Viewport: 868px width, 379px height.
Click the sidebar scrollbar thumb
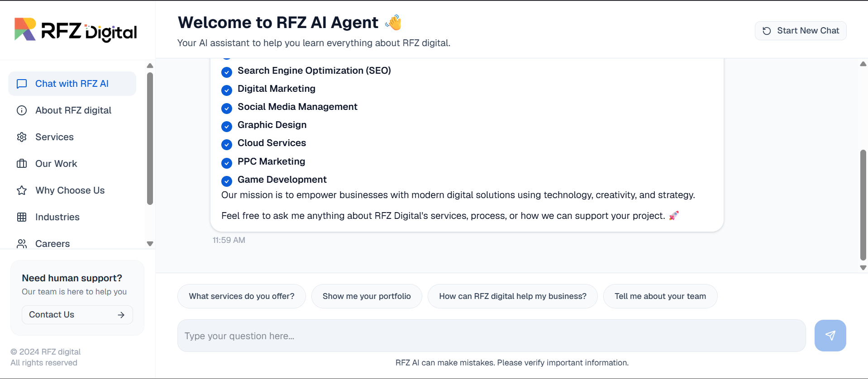pyautogui.click(x=150, y=138)
